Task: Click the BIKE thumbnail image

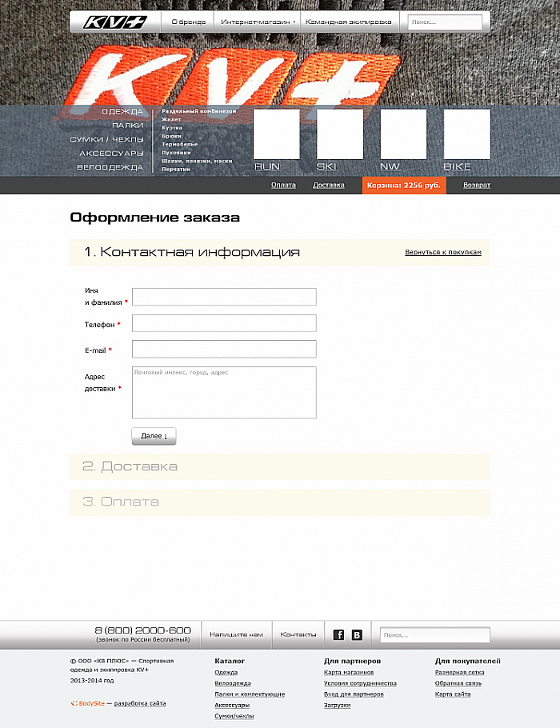Action: point(466,134)
